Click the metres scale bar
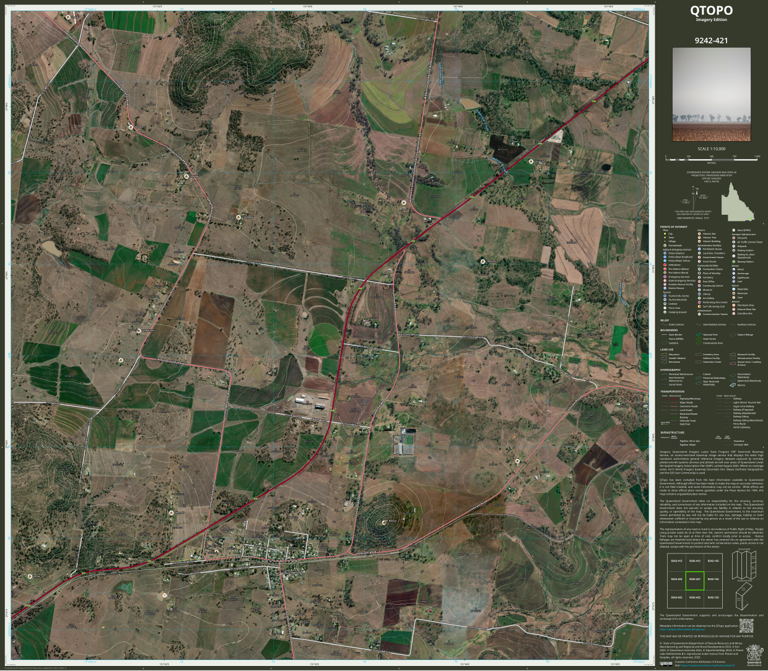 [712, 159]
